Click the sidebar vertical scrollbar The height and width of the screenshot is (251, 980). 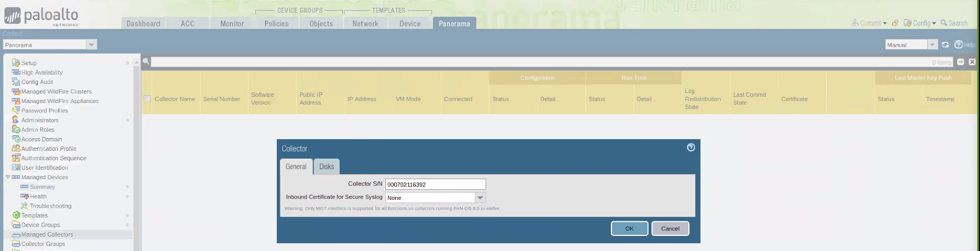[136, 156]
